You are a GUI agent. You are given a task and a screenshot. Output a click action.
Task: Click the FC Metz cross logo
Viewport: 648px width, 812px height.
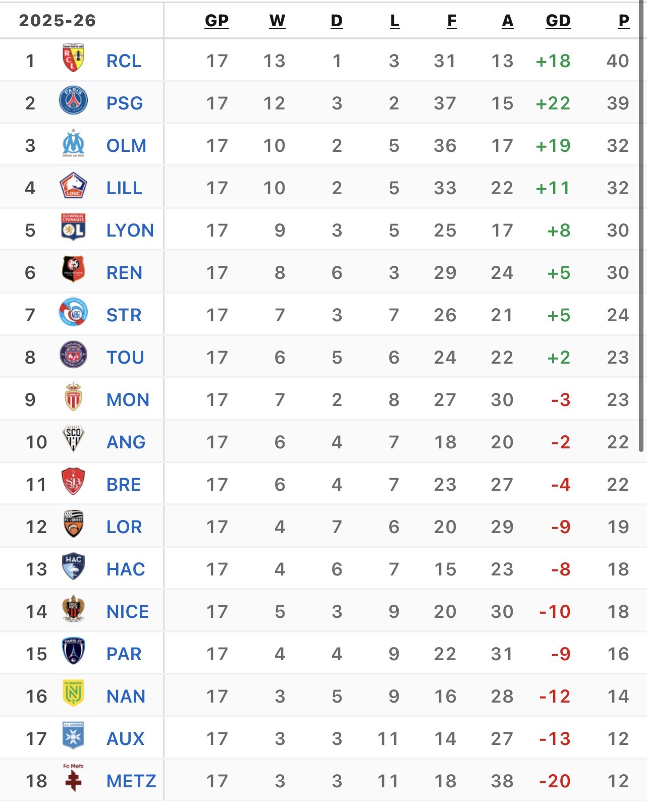pos(73,778)
